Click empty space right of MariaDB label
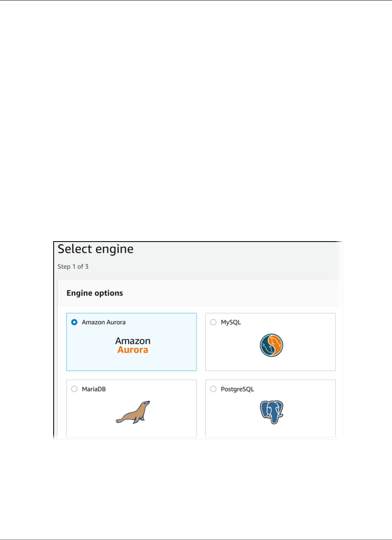 pyautogui.click(x=153, y=389)
